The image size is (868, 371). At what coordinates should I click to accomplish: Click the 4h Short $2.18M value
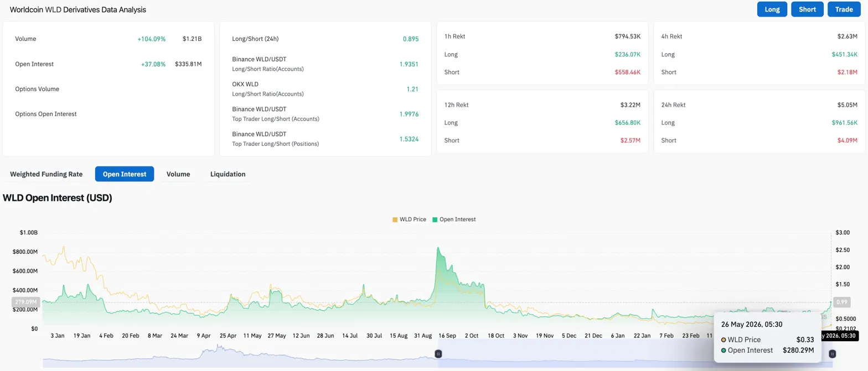click(848, 72)
